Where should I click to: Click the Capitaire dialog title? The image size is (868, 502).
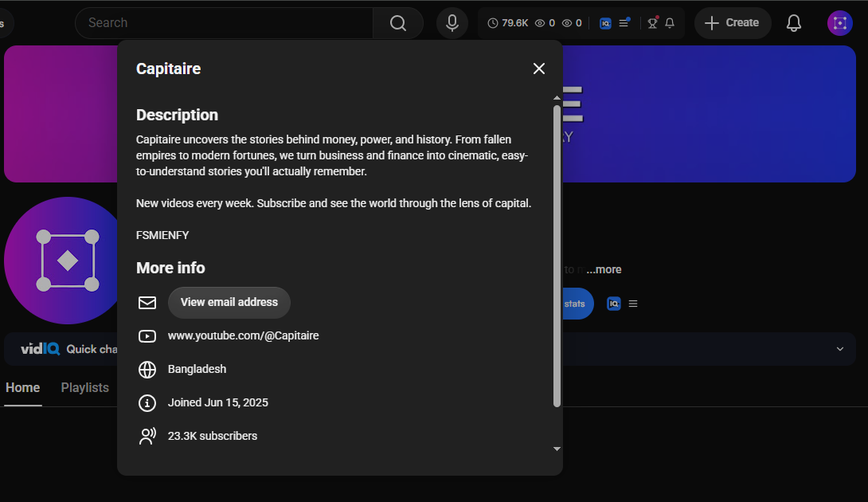pos(168,69)
